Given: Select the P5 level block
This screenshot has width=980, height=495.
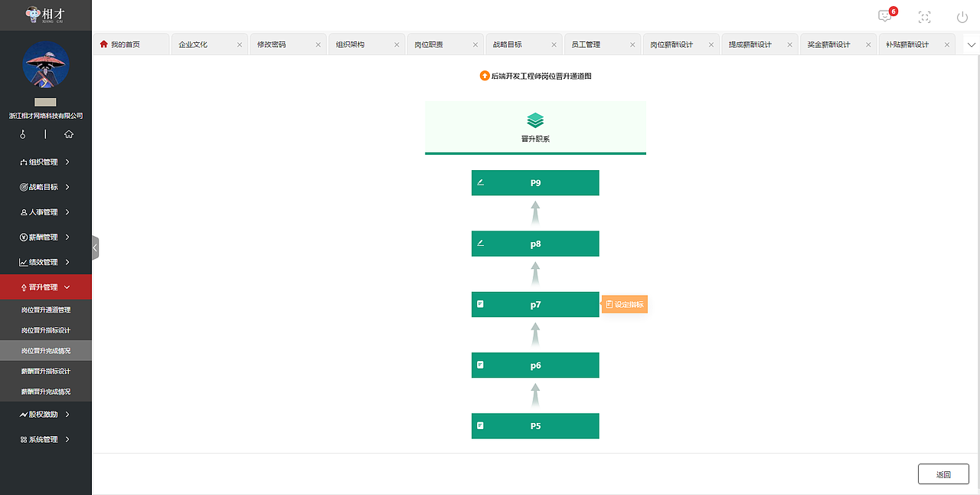Looking at the screenshot, I should coord(535,426).
